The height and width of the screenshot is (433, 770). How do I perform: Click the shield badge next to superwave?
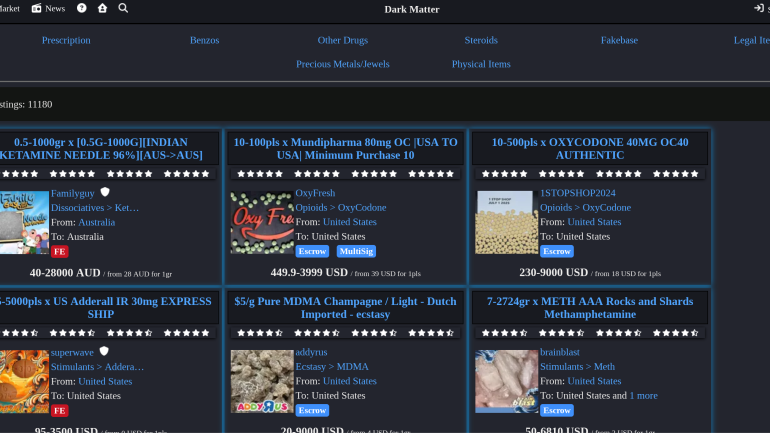click(104, 352)
